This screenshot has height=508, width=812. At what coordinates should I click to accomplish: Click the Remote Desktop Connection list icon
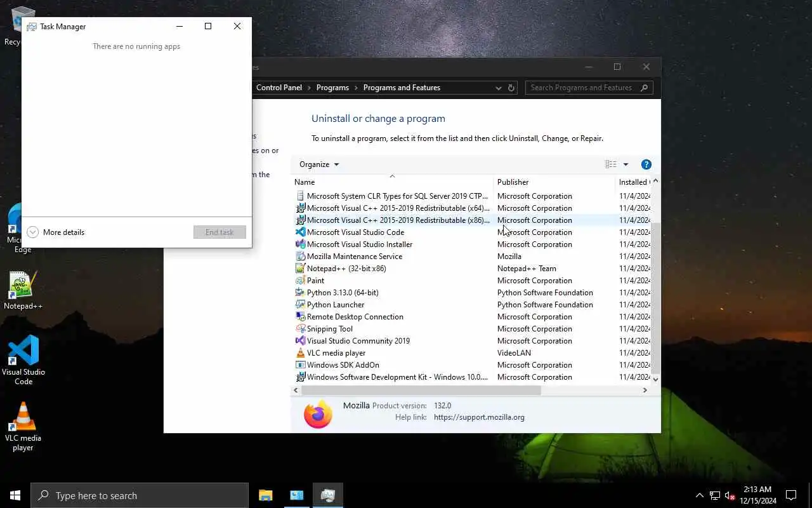tap(301, 317)
